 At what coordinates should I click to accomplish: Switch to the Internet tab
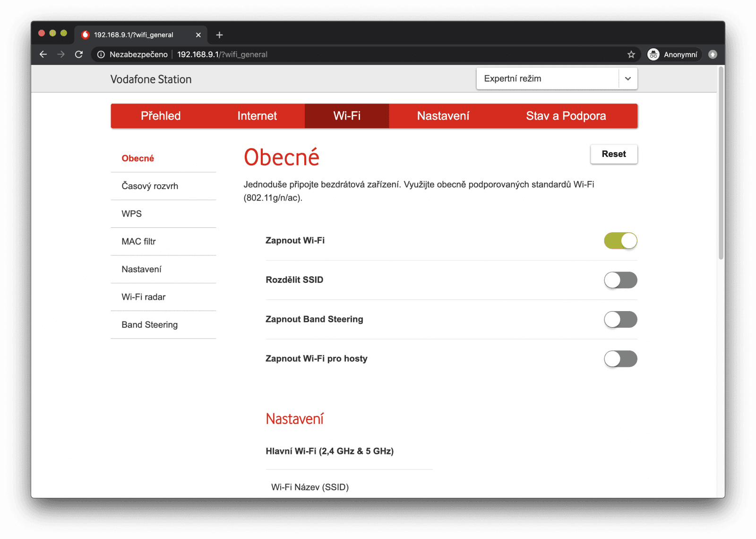(257, 116)
